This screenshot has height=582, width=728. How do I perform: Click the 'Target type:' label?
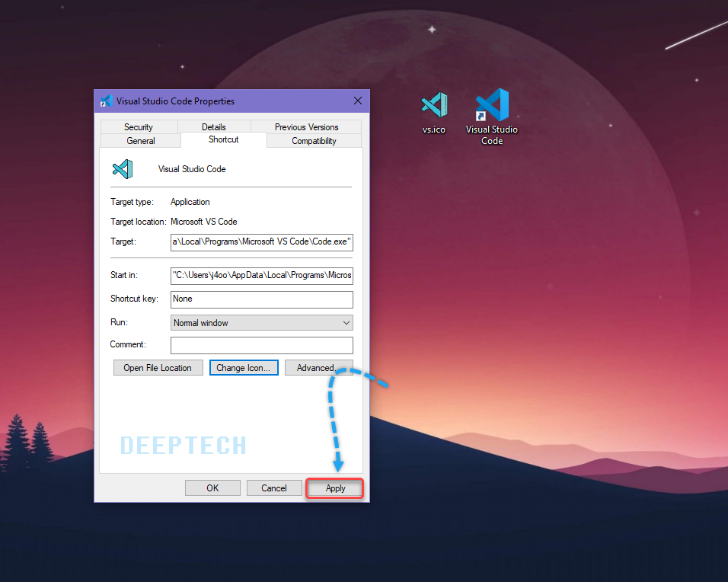(x=132, y=202)
